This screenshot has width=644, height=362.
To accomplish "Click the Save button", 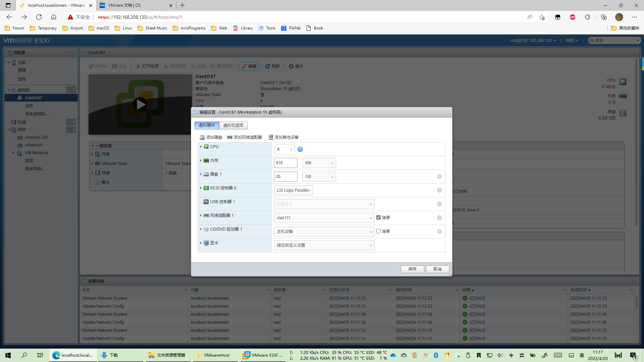I will click(x=412, y=269).
